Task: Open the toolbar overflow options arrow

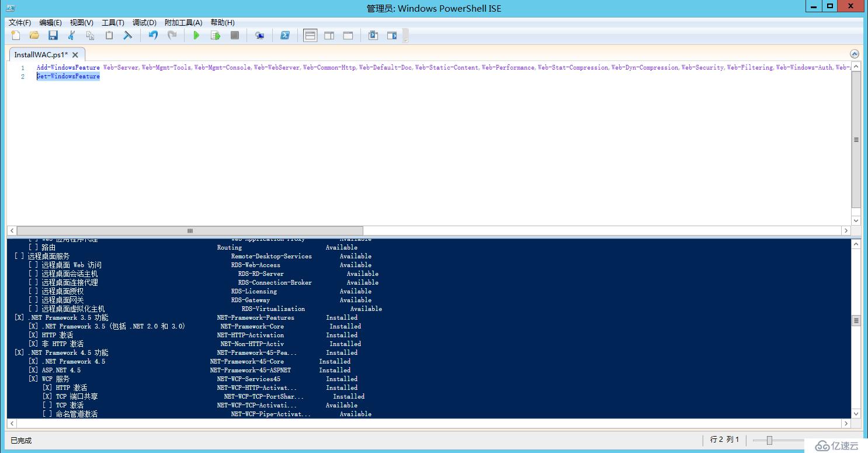Action: (x=405, y=36)
